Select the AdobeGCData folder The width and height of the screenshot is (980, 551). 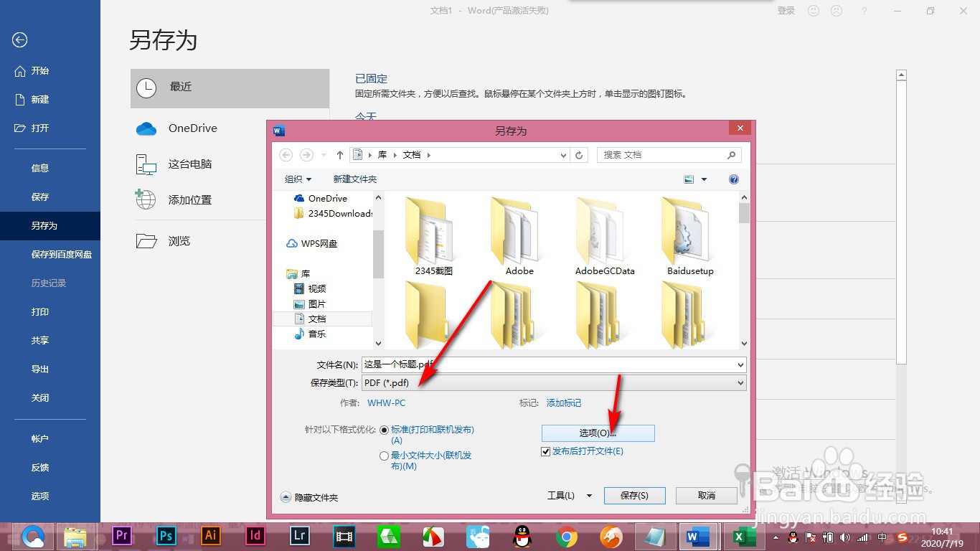point(605,236)
